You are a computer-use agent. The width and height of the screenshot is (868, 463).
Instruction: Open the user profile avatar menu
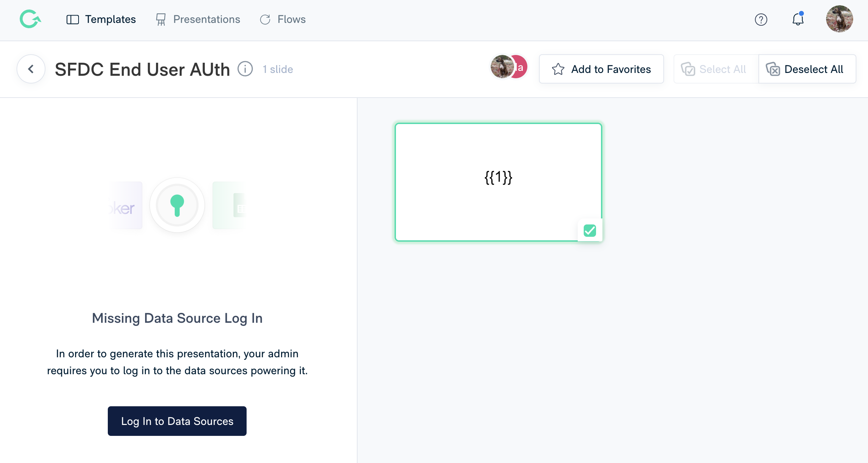click(839, 19)
